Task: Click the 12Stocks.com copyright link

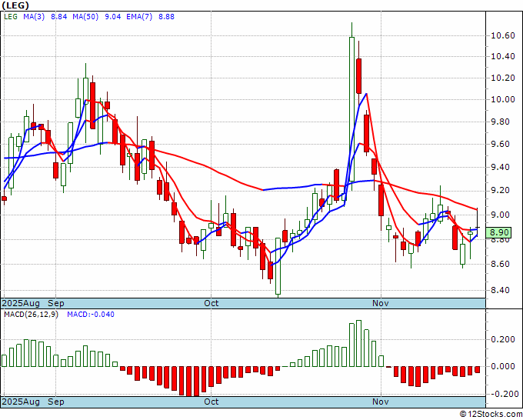Action: [491, 415]
